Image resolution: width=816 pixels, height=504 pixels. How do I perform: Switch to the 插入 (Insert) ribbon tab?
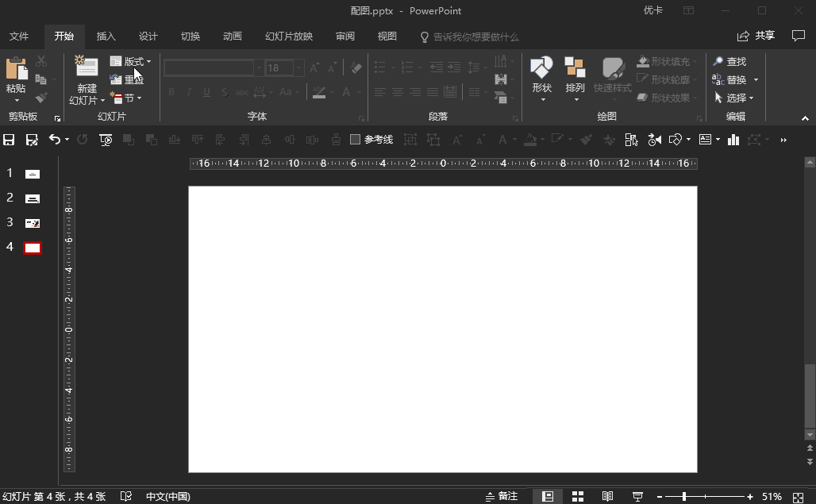[106, 37]
